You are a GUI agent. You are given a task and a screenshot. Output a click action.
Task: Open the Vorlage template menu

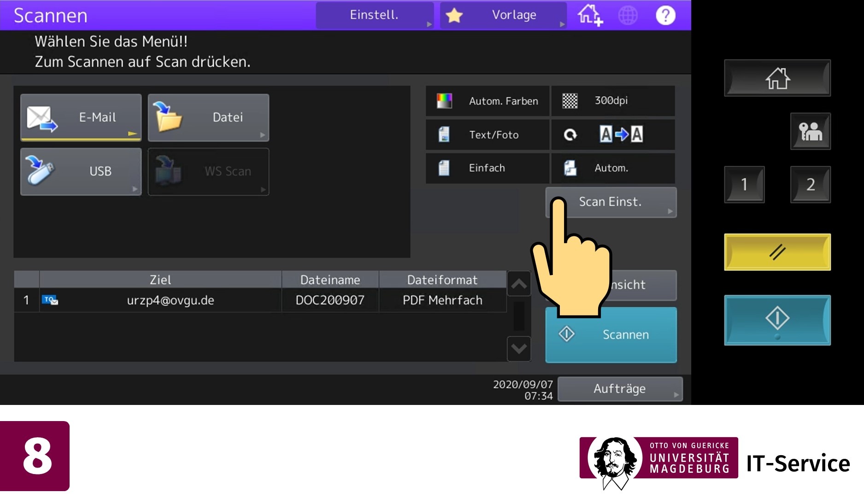click(503, 15)
